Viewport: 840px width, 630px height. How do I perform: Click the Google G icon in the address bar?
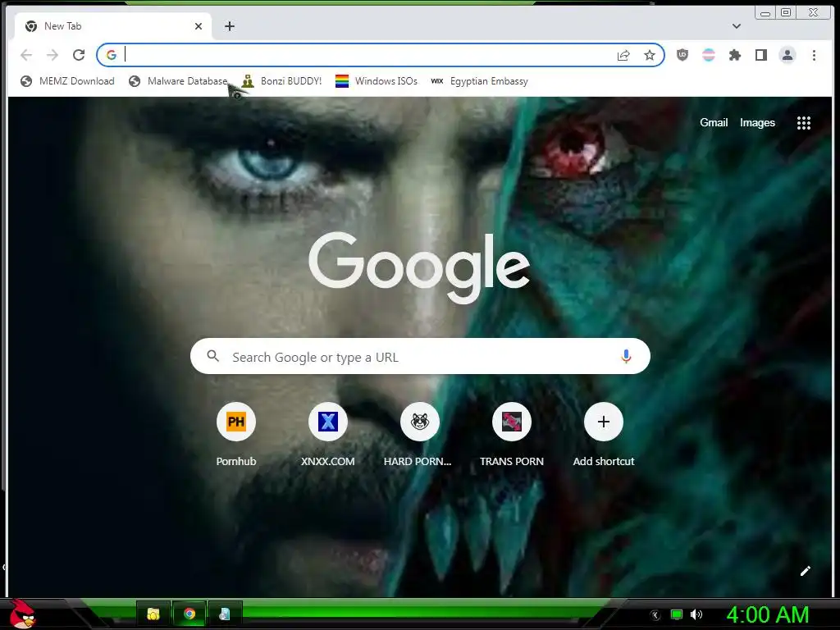112,55
